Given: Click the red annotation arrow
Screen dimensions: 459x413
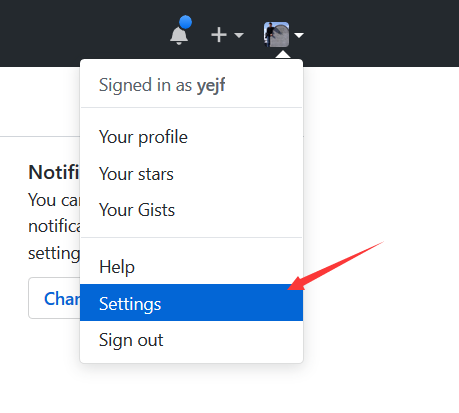Looking at the screenshot, I should [335, 266].
